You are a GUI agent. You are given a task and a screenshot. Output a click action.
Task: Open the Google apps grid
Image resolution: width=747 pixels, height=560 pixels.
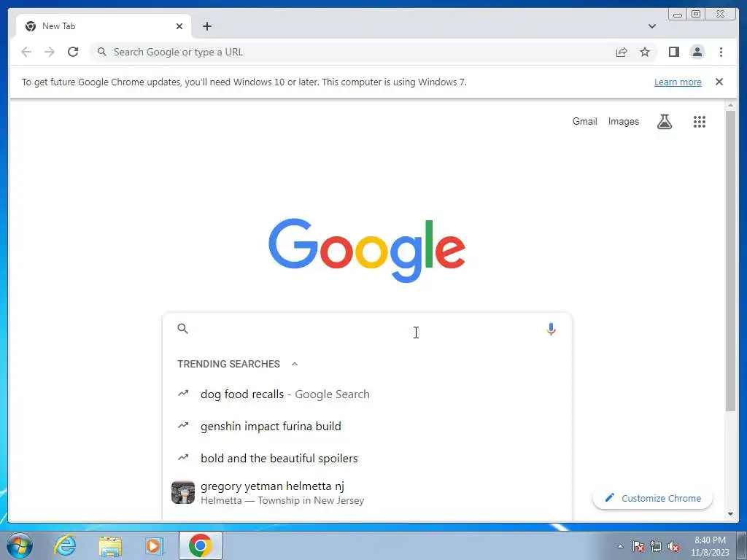(699, 122)
